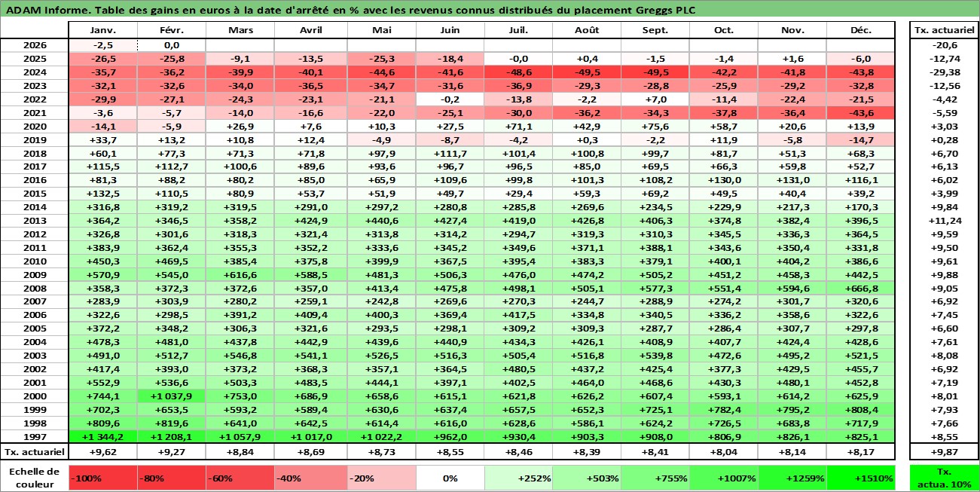Select the 'Févr.' column header

[171, 30]
